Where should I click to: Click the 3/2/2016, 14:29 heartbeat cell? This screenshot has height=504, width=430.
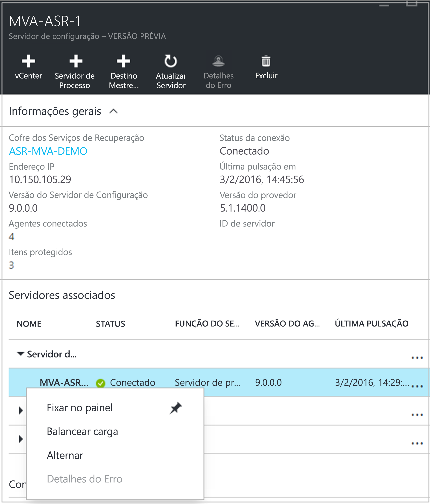tap(372, 383)
